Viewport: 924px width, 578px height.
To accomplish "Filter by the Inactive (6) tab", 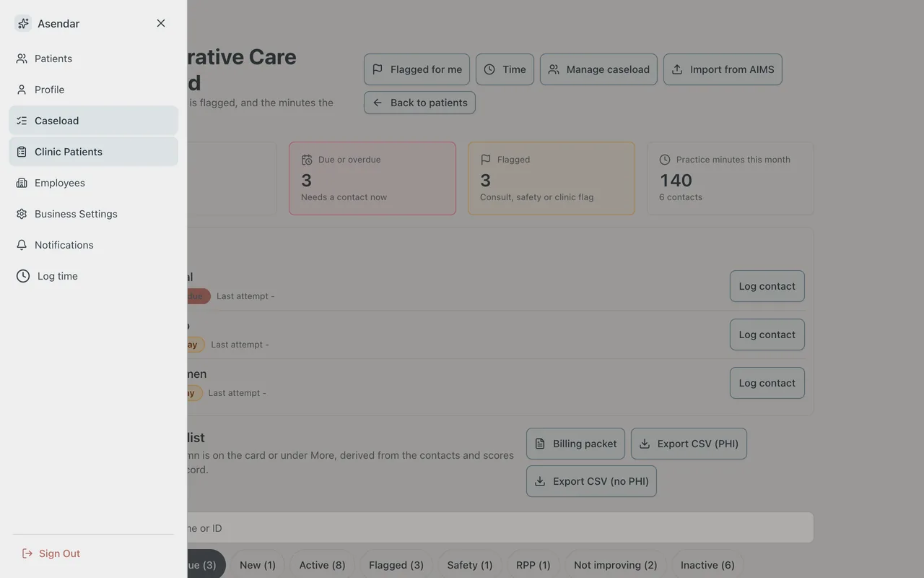I will [x=708, y=565].
